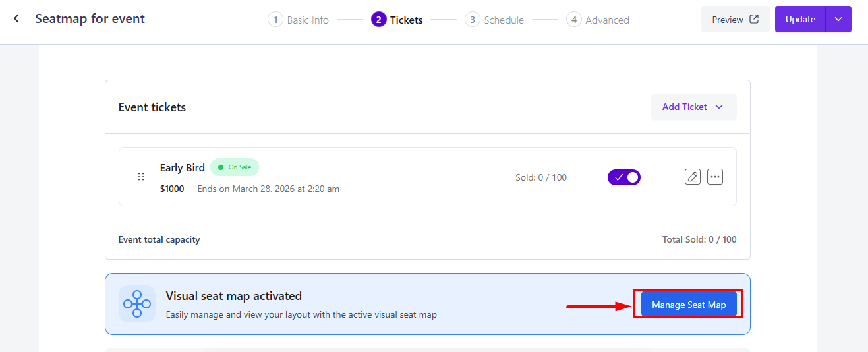
Task: Expand the Update button dropdown arrow
Action: point(838,19)
